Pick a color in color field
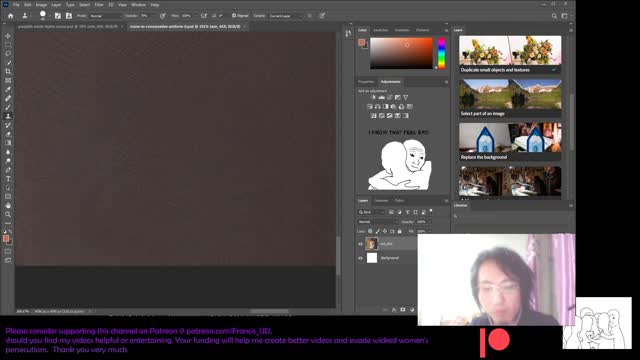Image resolution: width=640 pixels, height=360 pixels. pos(401,53)
